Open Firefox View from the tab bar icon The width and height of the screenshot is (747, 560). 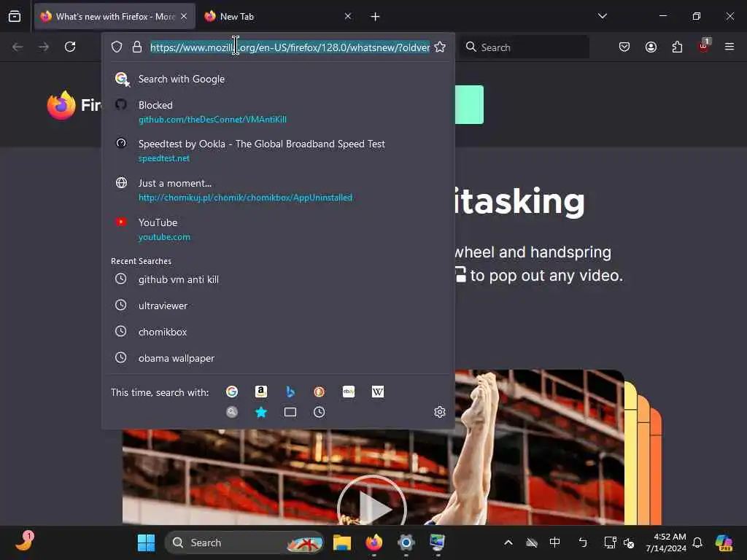tap(15, 16)
